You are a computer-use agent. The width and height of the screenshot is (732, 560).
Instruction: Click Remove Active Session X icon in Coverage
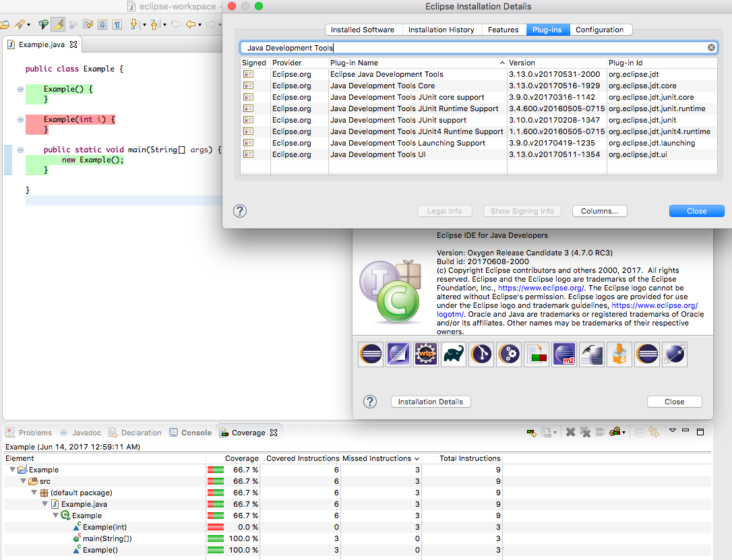570,432
